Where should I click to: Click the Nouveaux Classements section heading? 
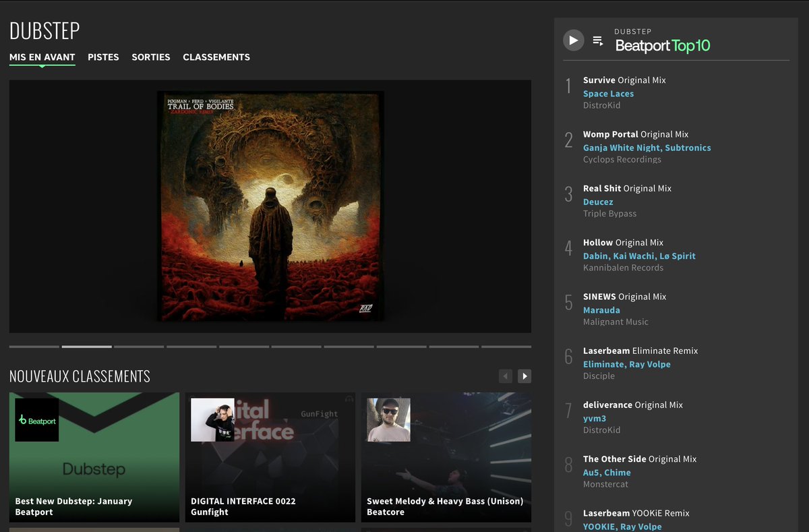[80, 376]
